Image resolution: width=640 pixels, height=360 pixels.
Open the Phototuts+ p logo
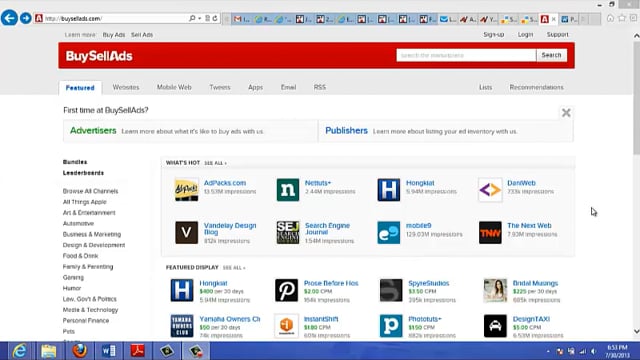[391, 326]
